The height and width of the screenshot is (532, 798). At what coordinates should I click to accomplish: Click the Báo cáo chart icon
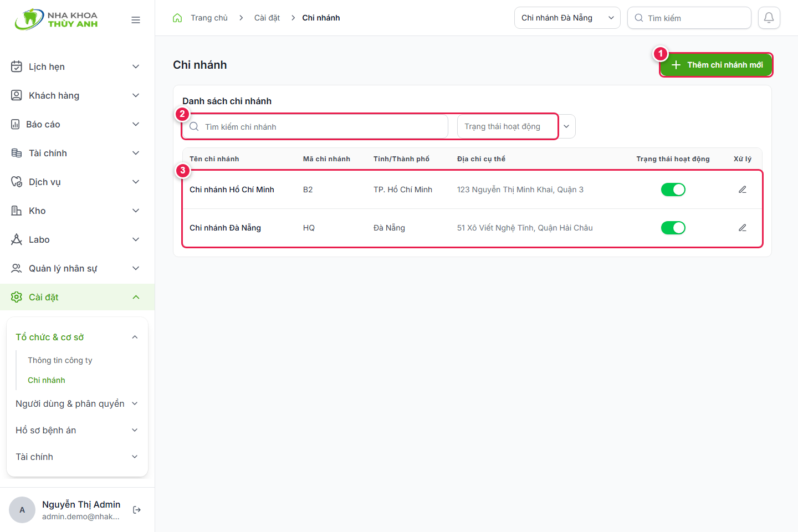(16, 124)
